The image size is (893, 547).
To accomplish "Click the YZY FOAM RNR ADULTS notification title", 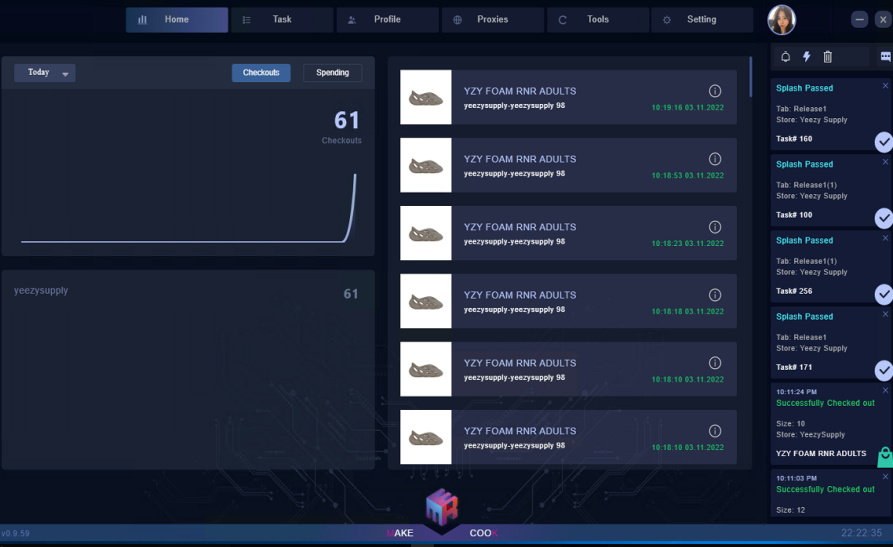I will 821,454.
